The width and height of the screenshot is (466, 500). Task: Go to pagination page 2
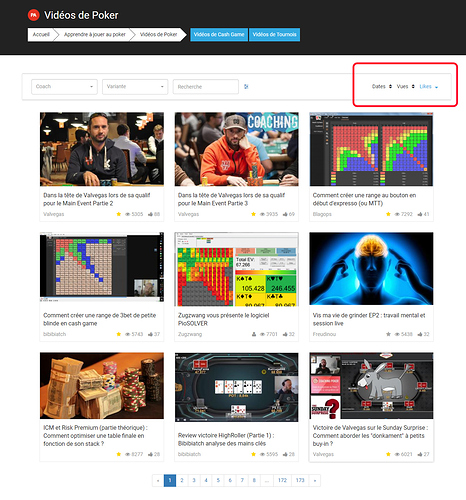(182, 480)
